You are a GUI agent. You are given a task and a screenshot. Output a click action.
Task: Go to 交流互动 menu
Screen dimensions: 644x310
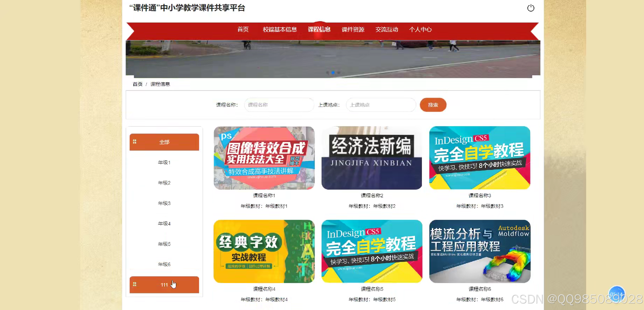point(387,30)
